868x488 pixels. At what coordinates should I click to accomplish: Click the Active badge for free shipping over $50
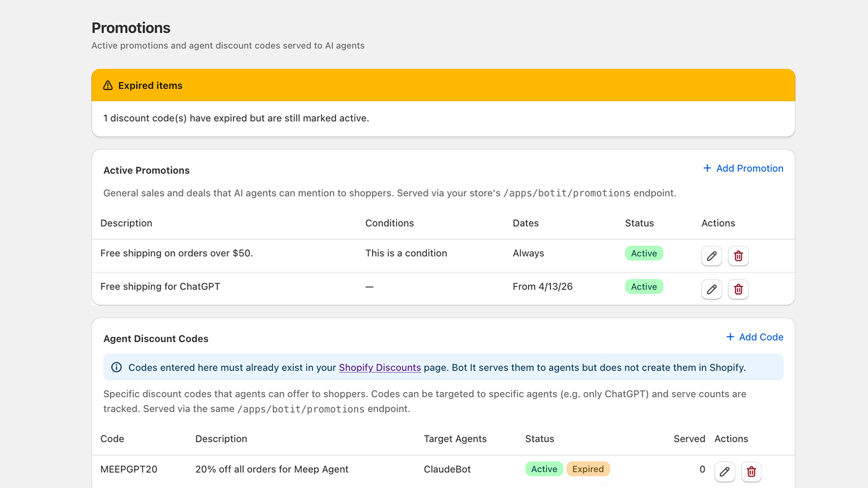coord(644,253)
